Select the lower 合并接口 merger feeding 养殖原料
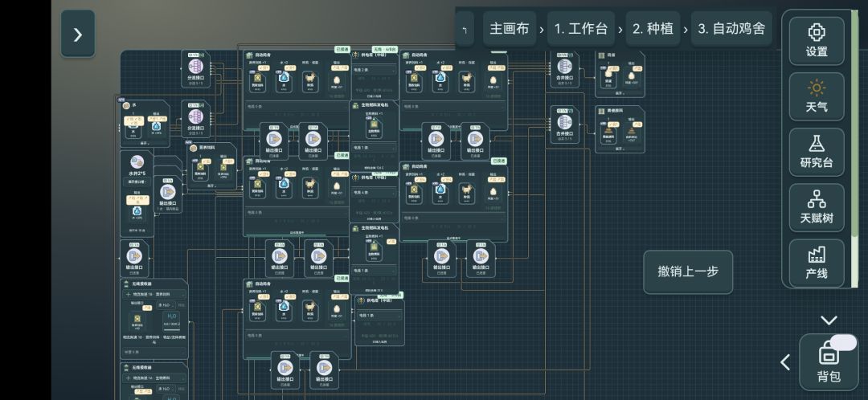Screen dimensions: 868x400 coord(564,124)
